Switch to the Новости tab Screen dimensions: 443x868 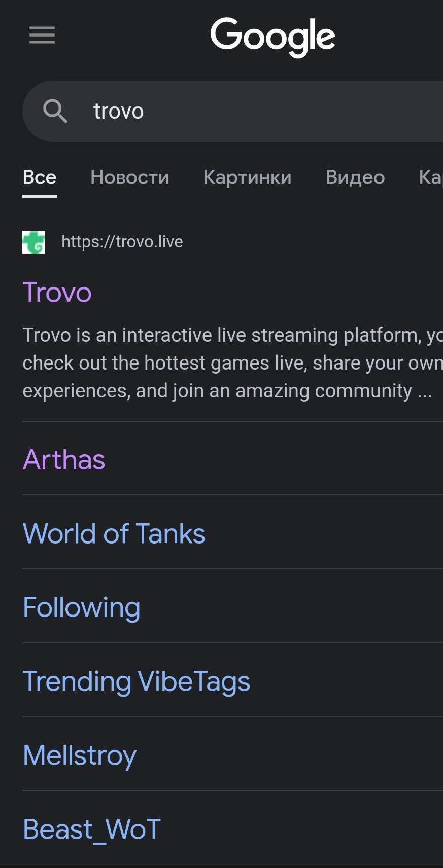[129, 177]
